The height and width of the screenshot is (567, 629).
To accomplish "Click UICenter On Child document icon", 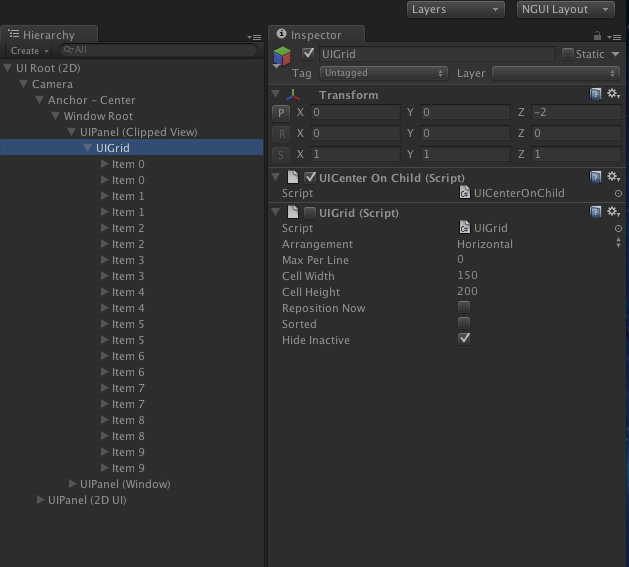I will (293, 177).
